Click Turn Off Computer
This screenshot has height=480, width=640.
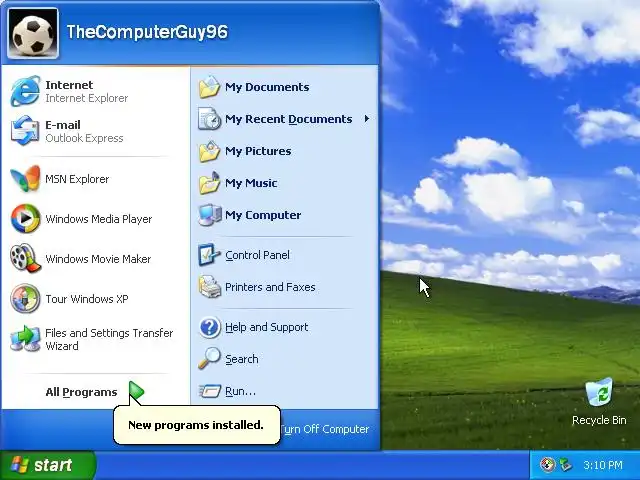[x=325, y=429]
